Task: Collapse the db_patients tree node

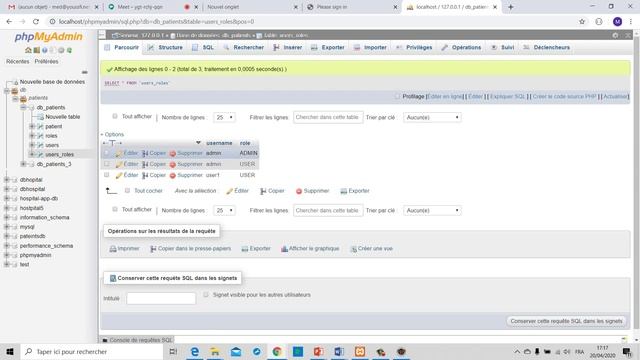Action: click(23, 107)
